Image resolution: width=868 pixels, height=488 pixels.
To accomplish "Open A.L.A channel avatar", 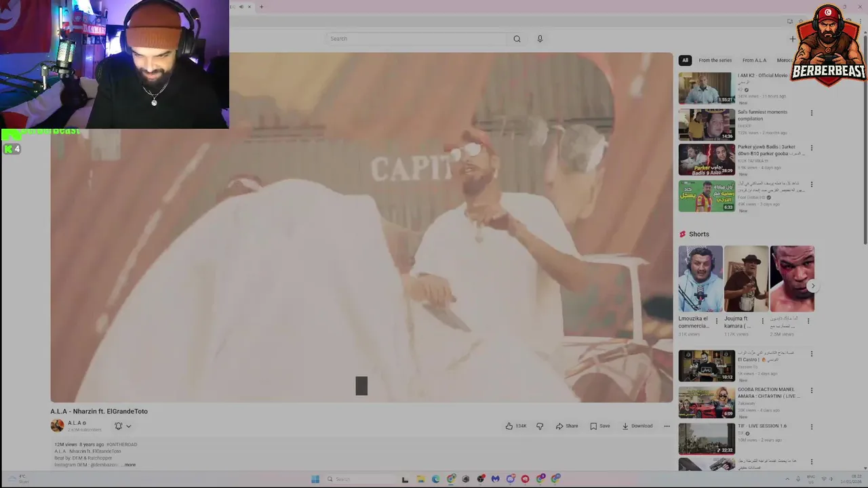I will [x=57, y=426].
